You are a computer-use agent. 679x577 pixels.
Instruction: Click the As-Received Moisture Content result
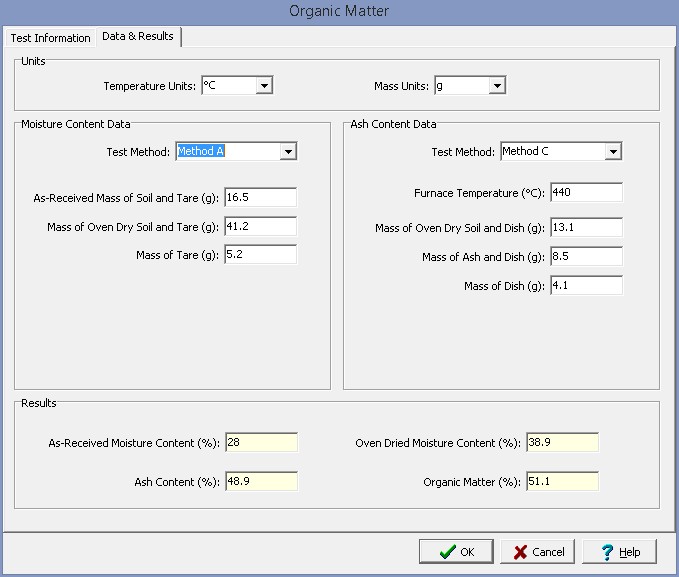(x=260, y=443)
